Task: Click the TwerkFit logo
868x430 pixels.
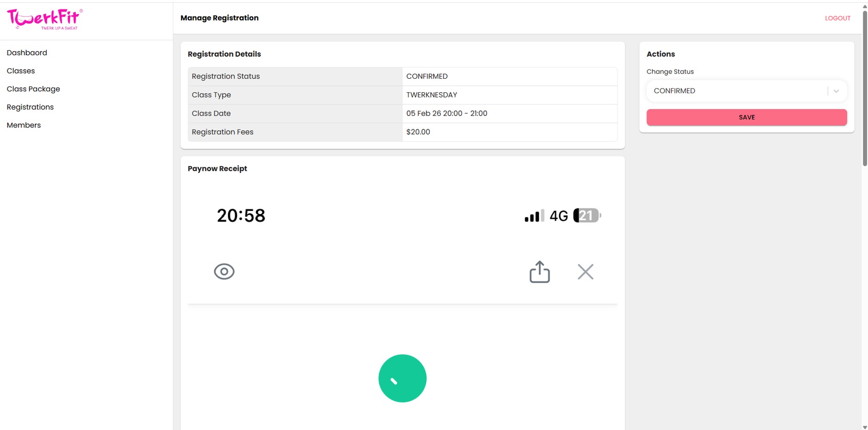Action: click(45, 19)
